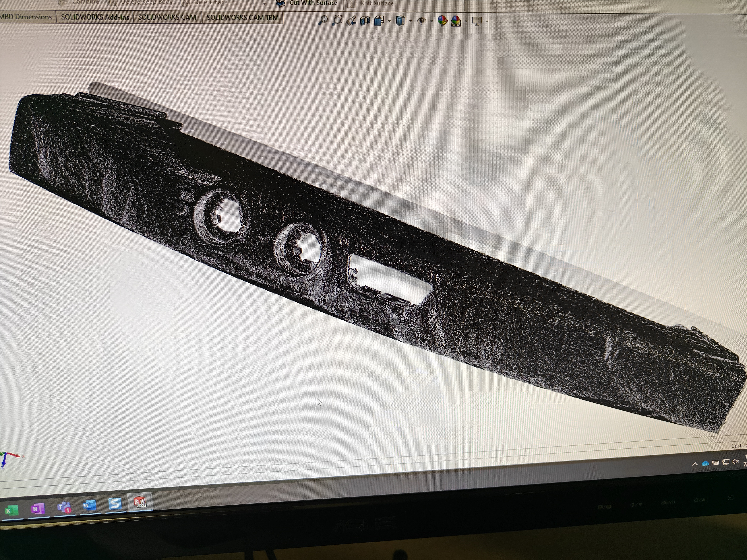Open the SOLIDWORKS CAM tab
The height and width of the screenshot is (560, 747).
tap(167, 17)
